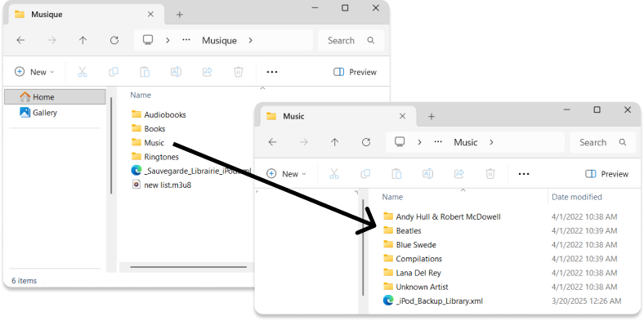Expand chevron after Music in address bar
This screenshot has height=321, width=644.
(491, 142)
